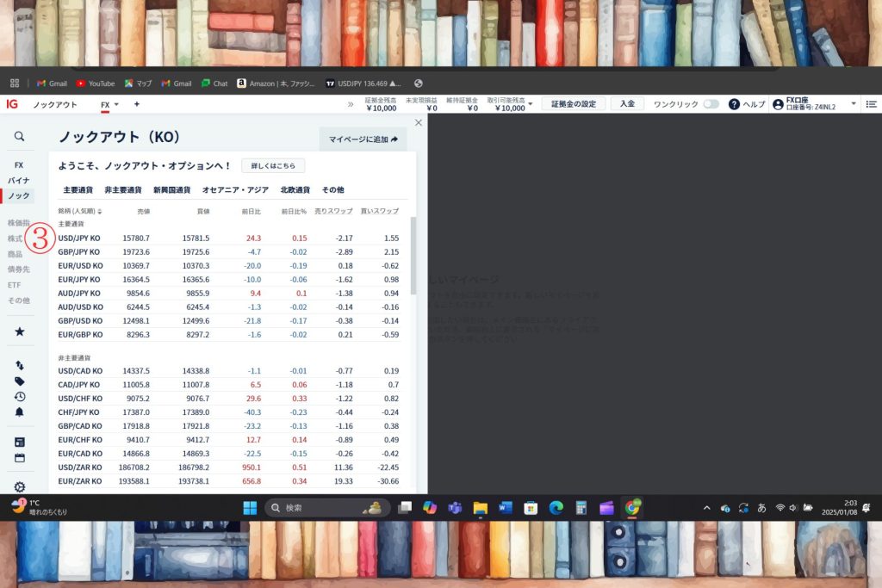The width and height of the screenshot is (882, 588).
Task: Click the 詳しくはこちら button
Action: click(272, 165)
